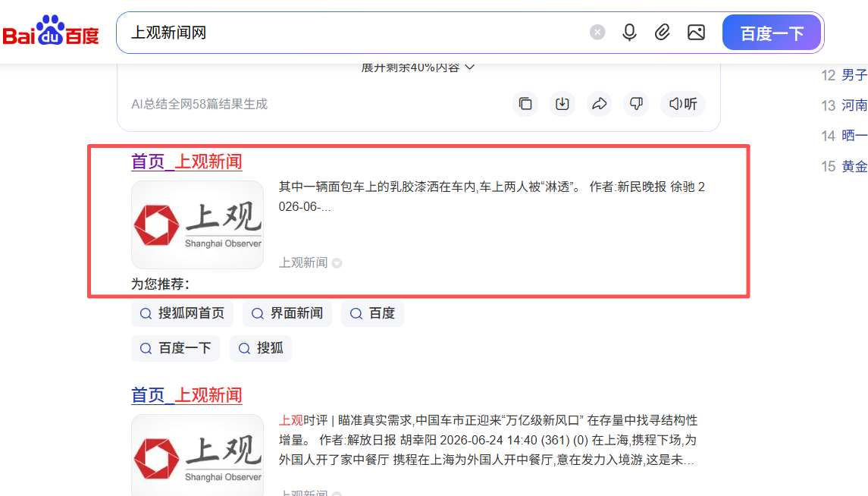The height and width of the screenshot is (496, 868).
Task: Open image search with picture icon
Action: [697, 33]
